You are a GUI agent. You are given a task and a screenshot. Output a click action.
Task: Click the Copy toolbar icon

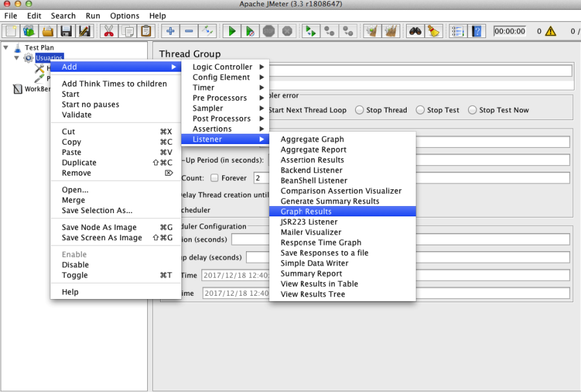click(x=127, y=31)
